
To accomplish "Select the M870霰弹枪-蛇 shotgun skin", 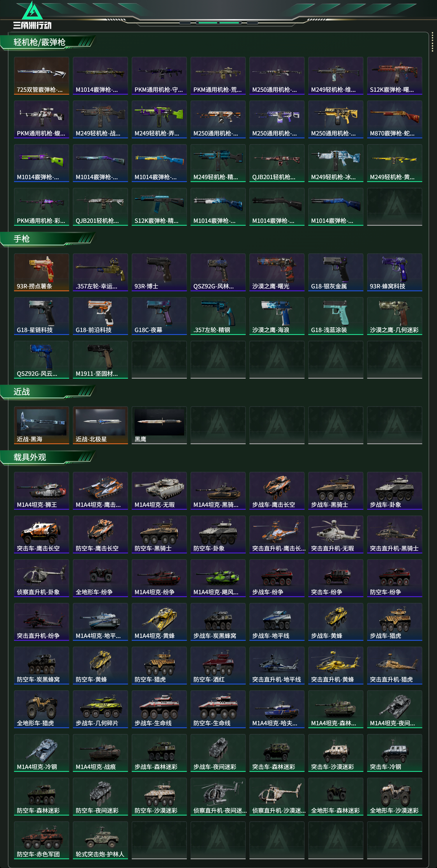I will (394, 119).
